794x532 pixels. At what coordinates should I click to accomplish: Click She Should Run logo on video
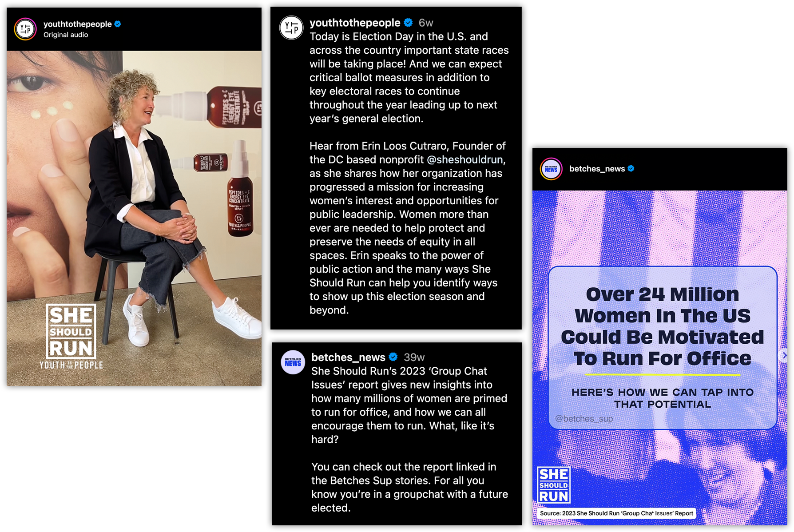pyautogui.click(x=71, y=332)
